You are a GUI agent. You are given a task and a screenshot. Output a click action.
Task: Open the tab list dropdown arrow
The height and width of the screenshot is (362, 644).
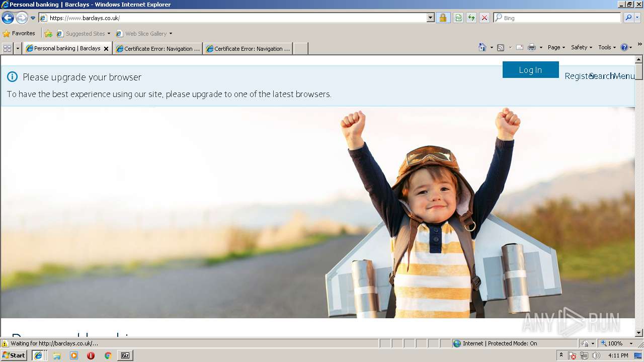coord(18,48)
